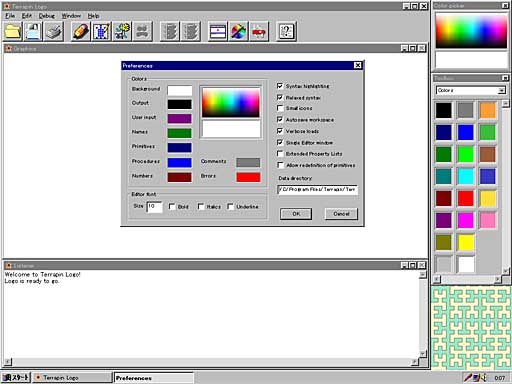The height and width of the screenshot is (384, 512).
Task: Select yellow swatch in Toolbox palette
Action: pyautogui.click(x=466, y=242)
